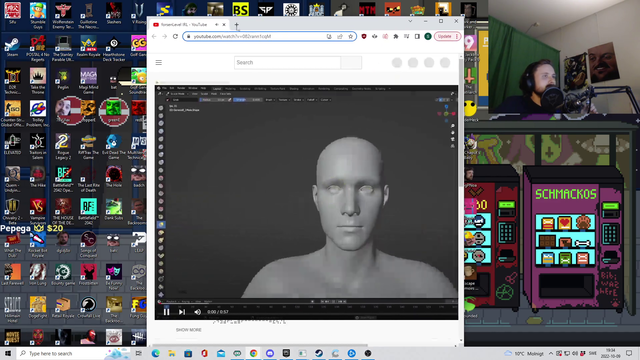Close the YouTube tab
The image size is (640, 360).
[224, 25]
